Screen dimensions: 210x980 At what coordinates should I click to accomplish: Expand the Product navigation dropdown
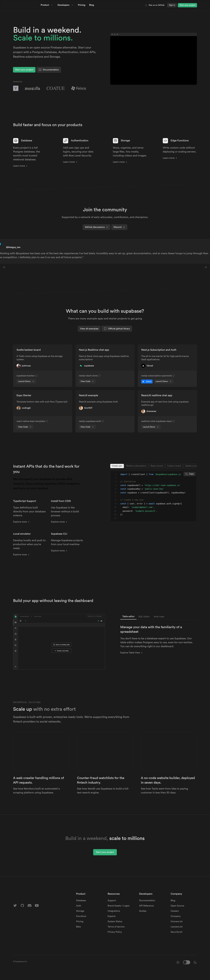click(47, 5)
